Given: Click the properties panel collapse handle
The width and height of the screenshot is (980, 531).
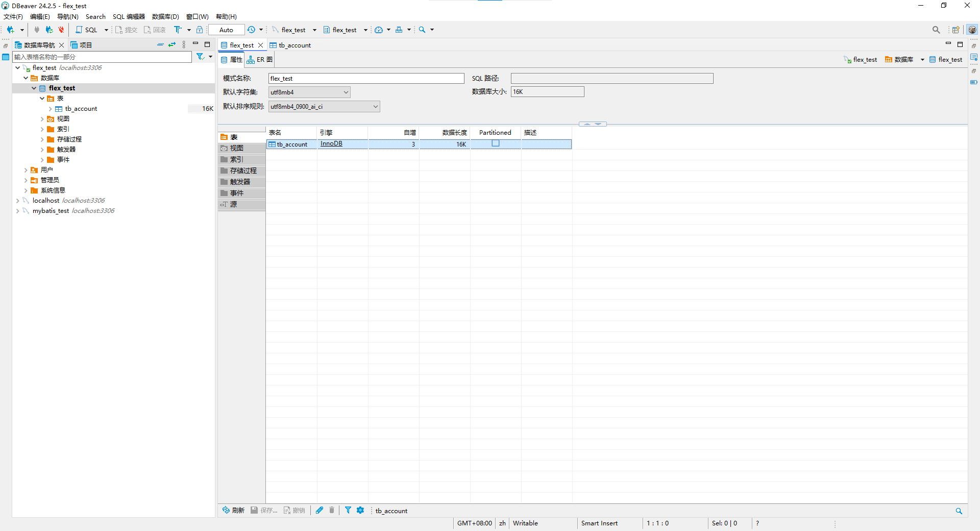Looking at the screenshot, I should (x=593, y=124).
